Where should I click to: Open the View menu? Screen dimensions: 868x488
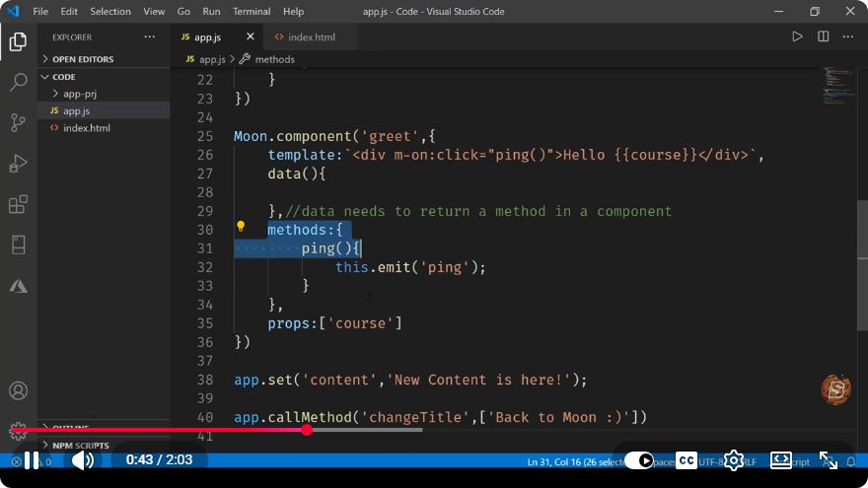[x=154, y=11]
